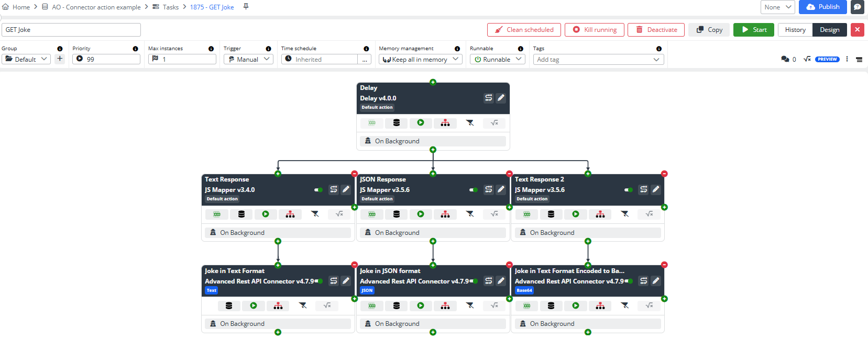Click the pin icon next to the GET Joke breadcrumb

click(246, 7)
